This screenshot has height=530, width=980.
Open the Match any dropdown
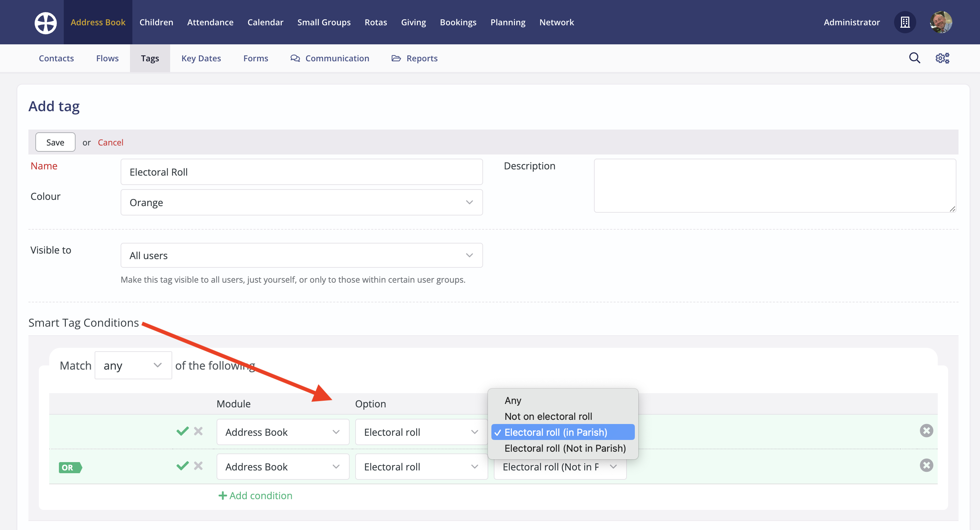tap(133, 365)
